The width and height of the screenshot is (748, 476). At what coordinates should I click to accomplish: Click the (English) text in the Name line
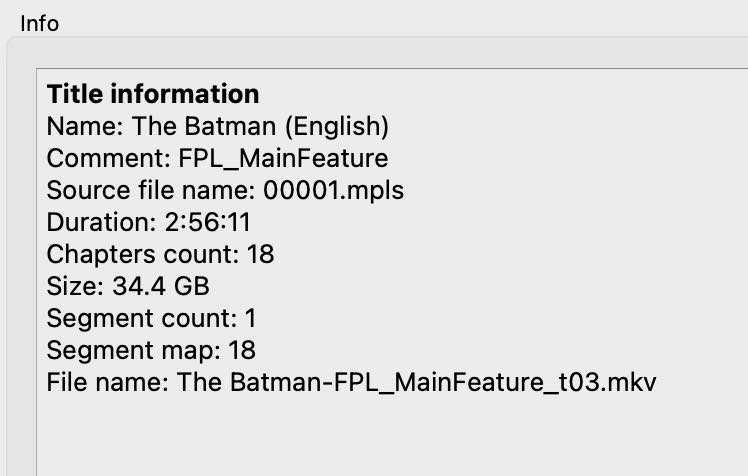337,126
